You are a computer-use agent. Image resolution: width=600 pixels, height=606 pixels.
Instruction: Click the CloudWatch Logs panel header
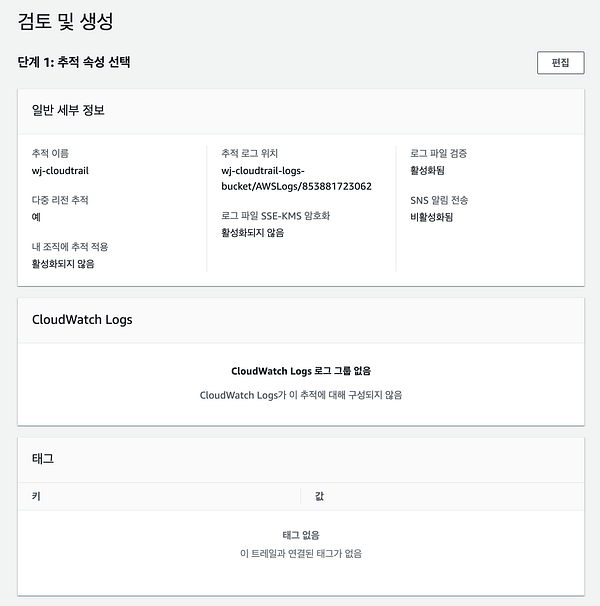[x=82, y=320]
